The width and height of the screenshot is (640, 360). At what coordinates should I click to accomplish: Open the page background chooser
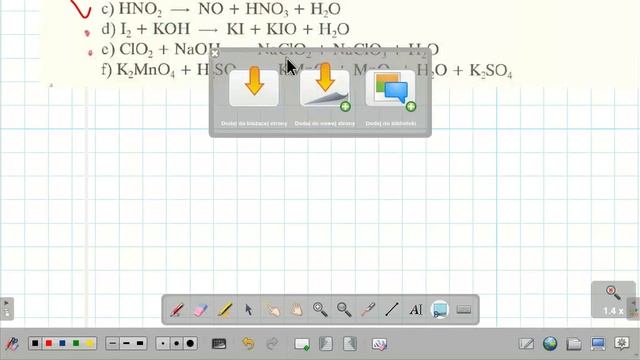pos(219,344)
